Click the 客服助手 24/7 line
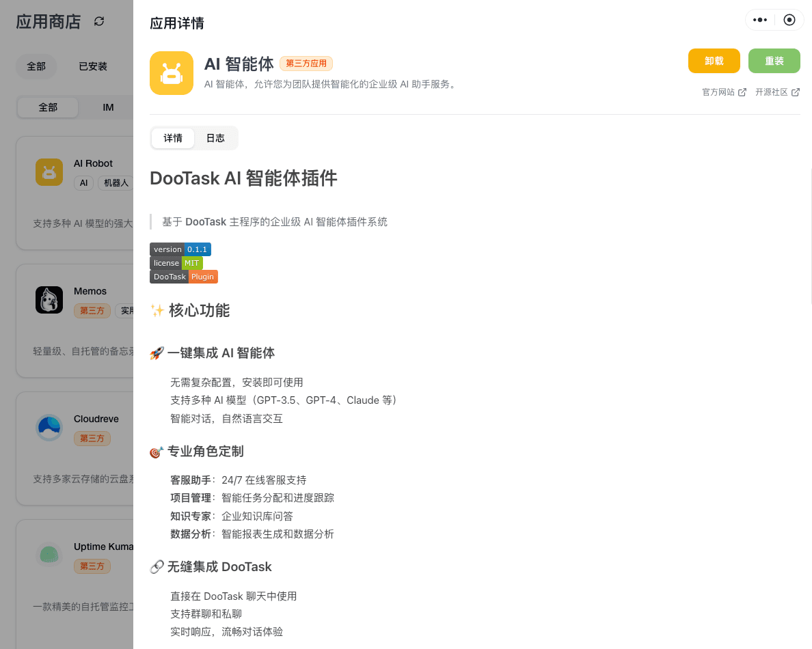This screenshot has height=649, width=812. pos(239,480)
